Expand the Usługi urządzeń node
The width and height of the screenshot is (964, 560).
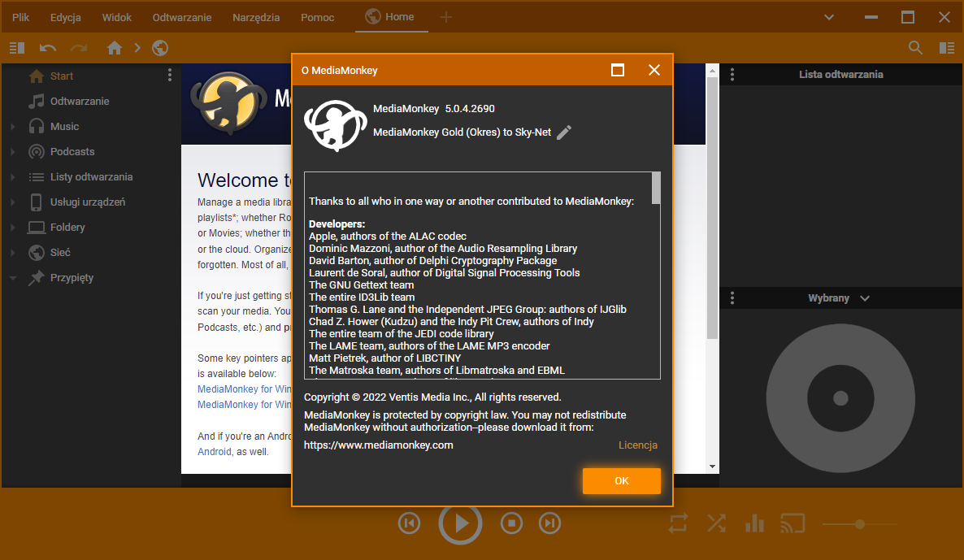[x=12, y=202]
